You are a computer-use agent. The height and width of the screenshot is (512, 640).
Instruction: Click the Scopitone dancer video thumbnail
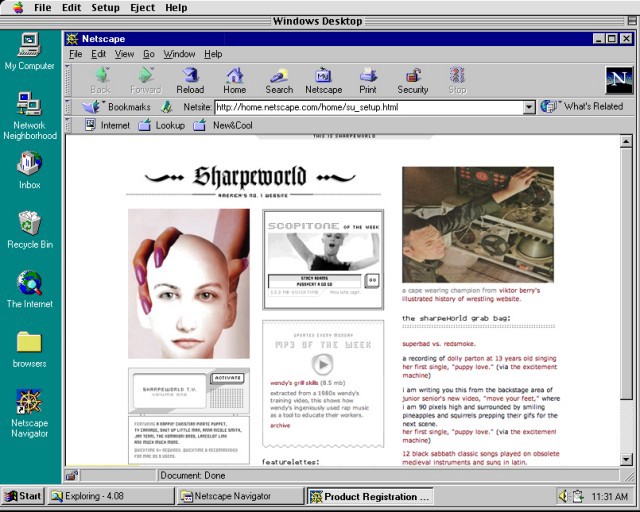pos(323,252)
